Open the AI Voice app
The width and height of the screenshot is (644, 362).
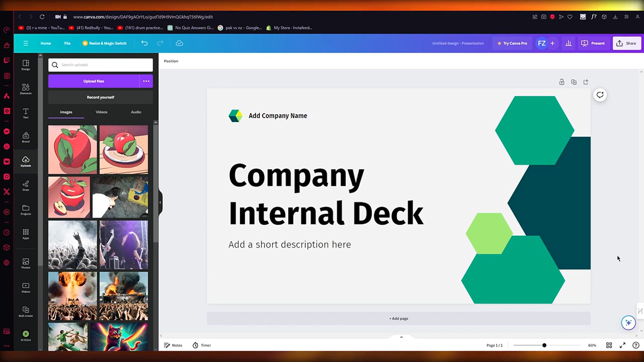[x=25, y=336]
